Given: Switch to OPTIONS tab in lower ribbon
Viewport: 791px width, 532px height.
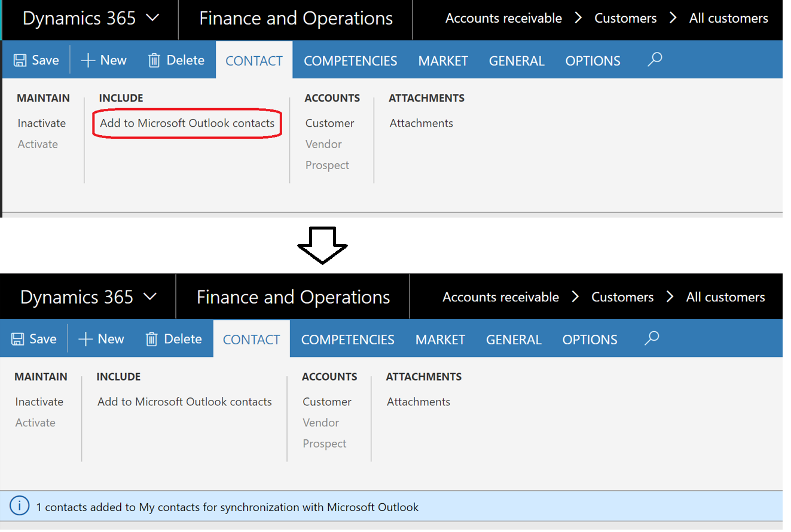Looking at the screenshot, I should tap(590, 340).
